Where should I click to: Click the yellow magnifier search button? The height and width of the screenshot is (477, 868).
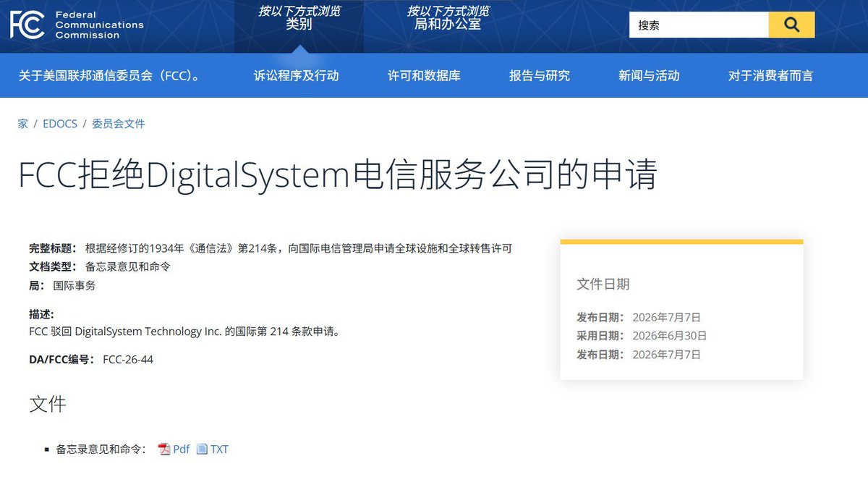(791, 25)
